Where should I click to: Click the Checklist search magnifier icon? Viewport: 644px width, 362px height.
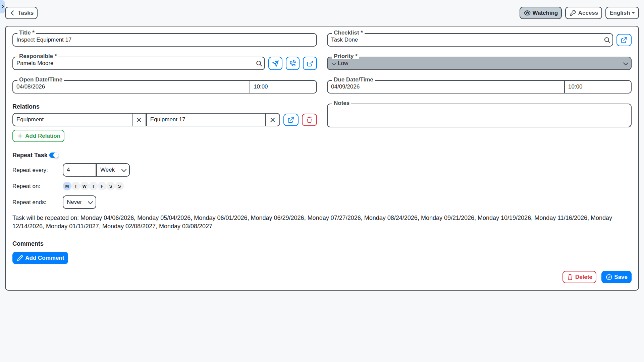pyautogui.click(x=607, y=40)
